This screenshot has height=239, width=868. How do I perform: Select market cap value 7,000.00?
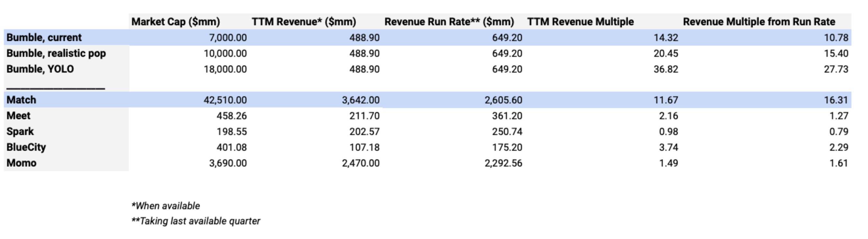coord(228,38)
